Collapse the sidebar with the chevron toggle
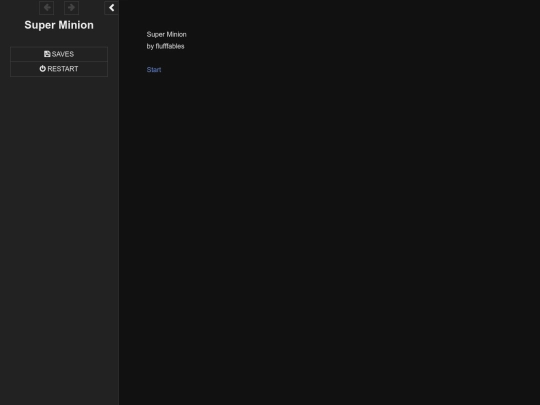The width and height of the screenshot is (540, 405). [111, 8]
